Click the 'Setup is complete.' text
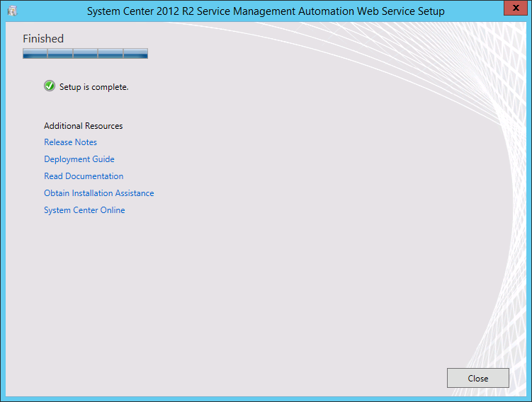 click(x=94, y=87)
